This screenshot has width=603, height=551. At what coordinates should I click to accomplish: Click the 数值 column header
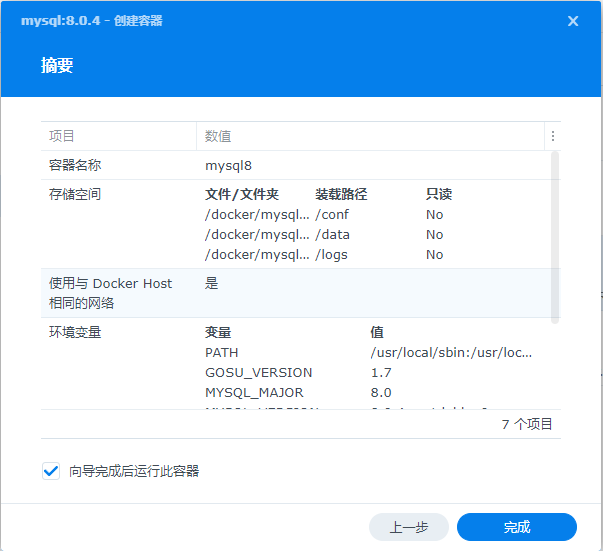[218, 136]
